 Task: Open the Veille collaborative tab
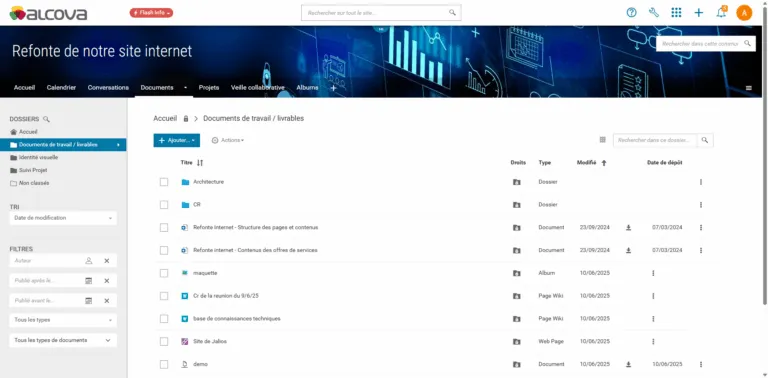pyautogui.click(x=258, y=88)
